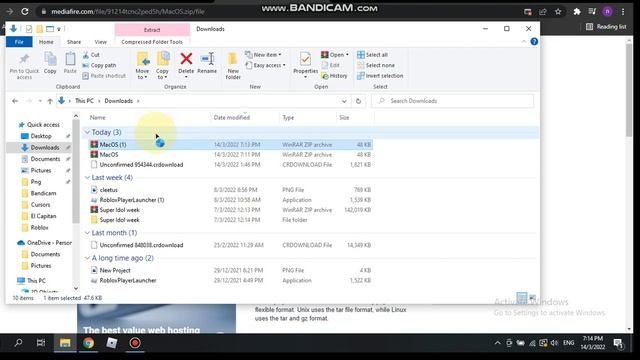Screen dimensions: 640x360
Task: Click Select none in ribbon
Action: 376,65
